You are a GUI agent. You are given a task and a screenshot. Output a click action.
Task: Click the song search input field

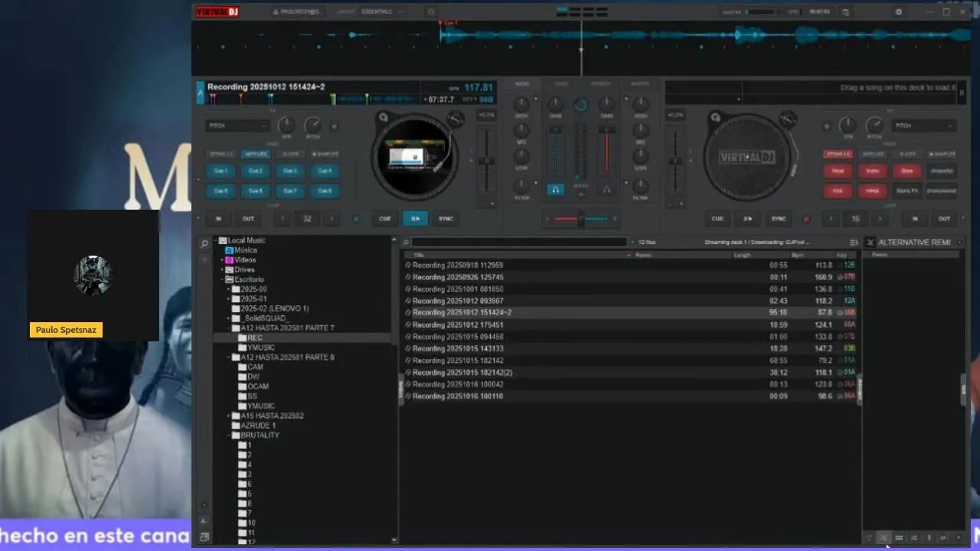point(519,243)
